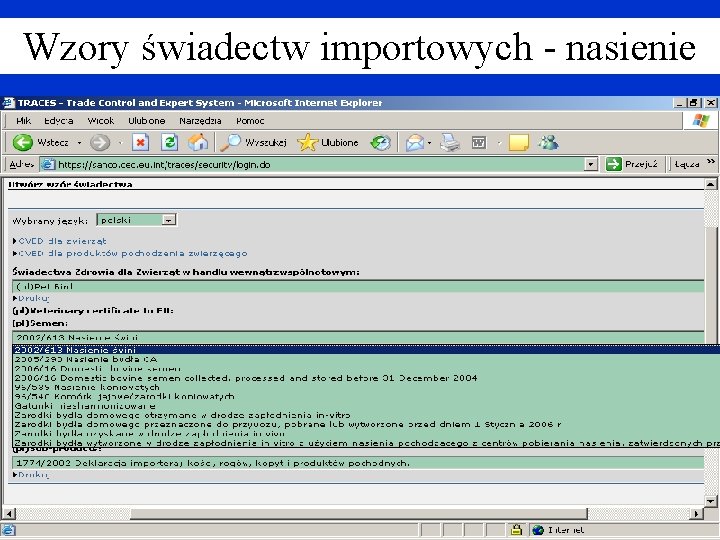Click the vertical scrollbar down arrow

tap(710, 501)
